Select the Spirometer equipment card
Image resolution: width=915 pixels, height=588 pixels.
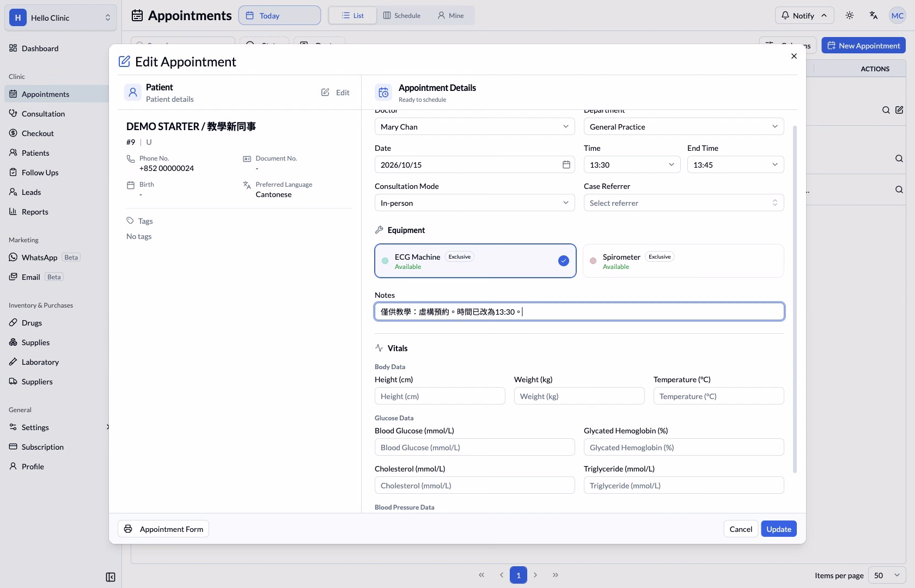point(684,261)
